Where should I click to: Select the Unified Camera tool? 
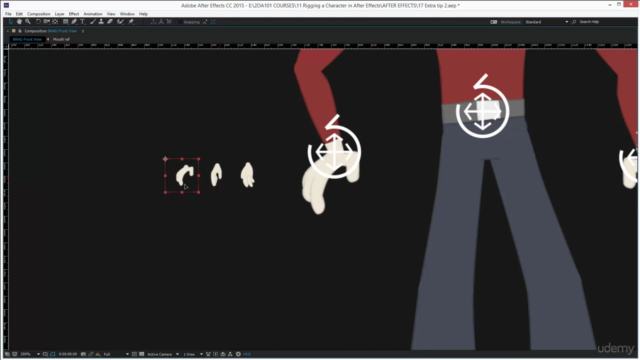coord(47,22)
